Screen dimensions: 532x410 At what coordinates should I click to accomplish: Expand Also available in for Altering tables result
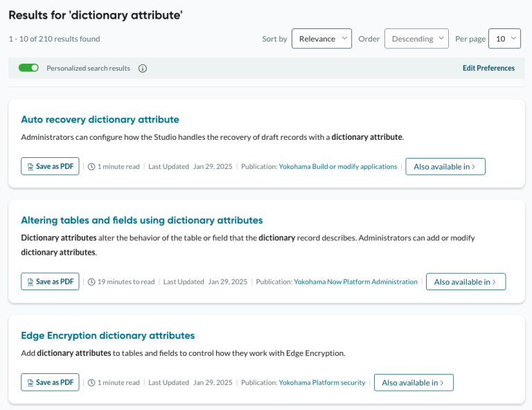tap(465, 282)
